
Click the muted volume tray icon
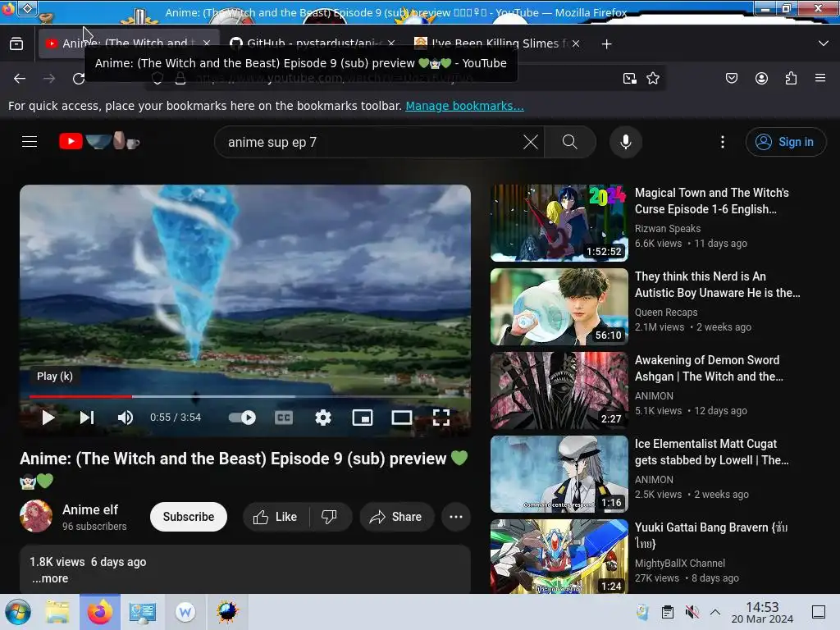pyautogui.click(x=692, y=612)
